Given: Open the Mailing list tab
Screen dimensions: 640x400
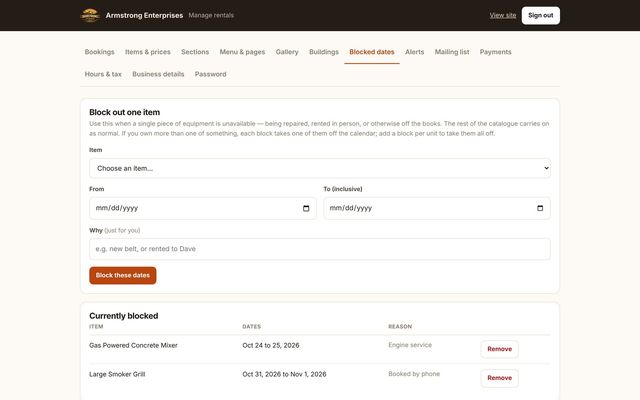Looking at the screenshot, I should click(452, 52).
